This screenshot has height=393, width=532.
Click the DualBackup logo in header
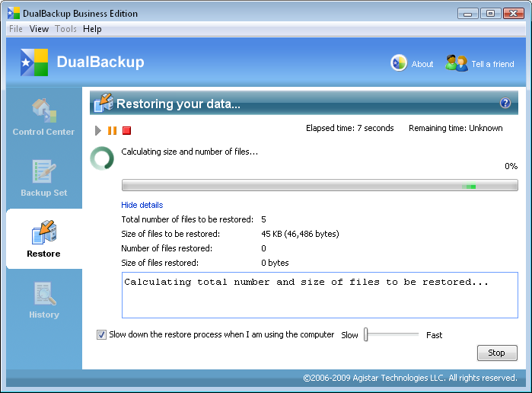[34, 62]
